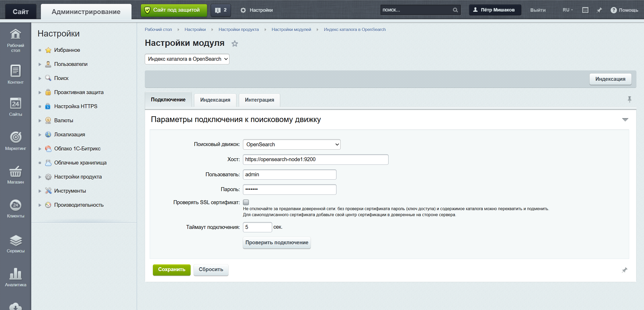Screen dimensions: 644x310
Task: Click the Хост input field
Action: (316, 160)
